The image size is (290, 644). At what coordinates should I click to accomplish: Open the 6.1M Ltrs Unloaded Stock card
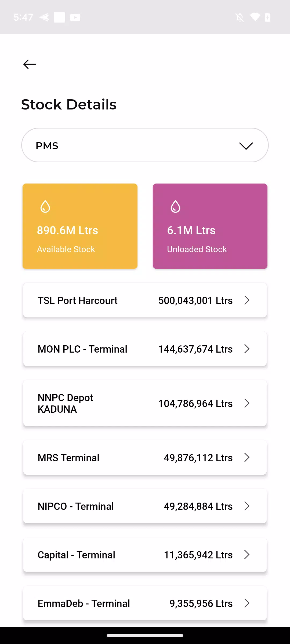pyautogui.click(x=210, y=226)
